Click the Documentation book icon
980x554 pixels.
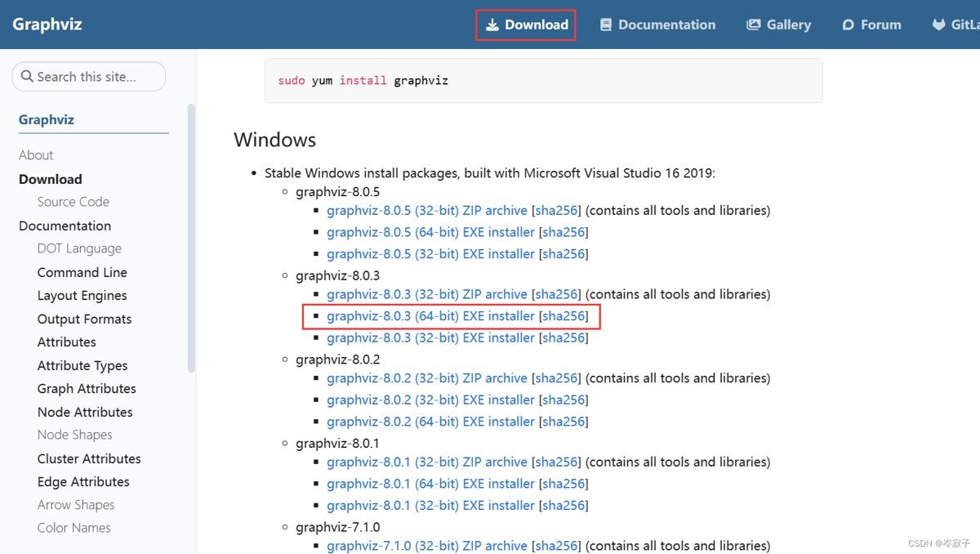pos(606,25)
